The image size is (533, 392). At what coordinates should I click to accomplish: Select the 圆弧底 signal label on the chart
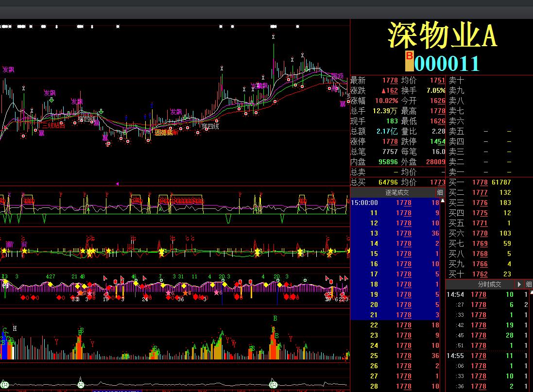coord(164,133)
